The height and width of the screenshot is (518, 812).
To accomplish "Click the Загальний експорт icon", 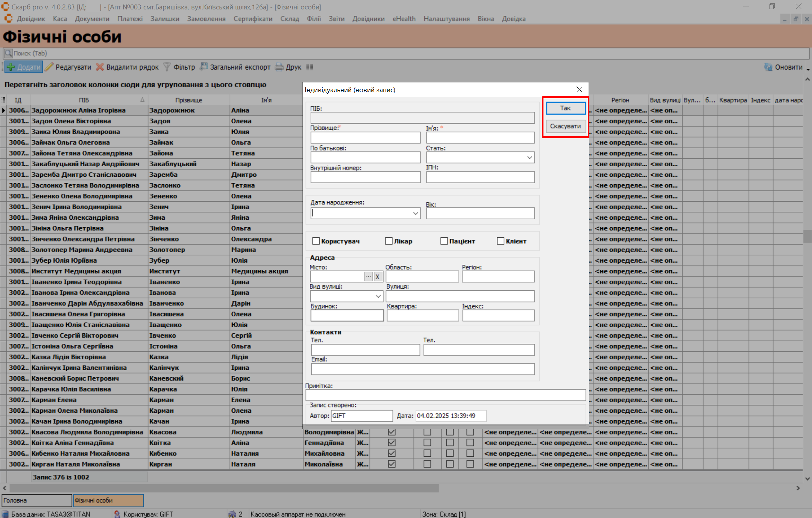I will [203, 67].
